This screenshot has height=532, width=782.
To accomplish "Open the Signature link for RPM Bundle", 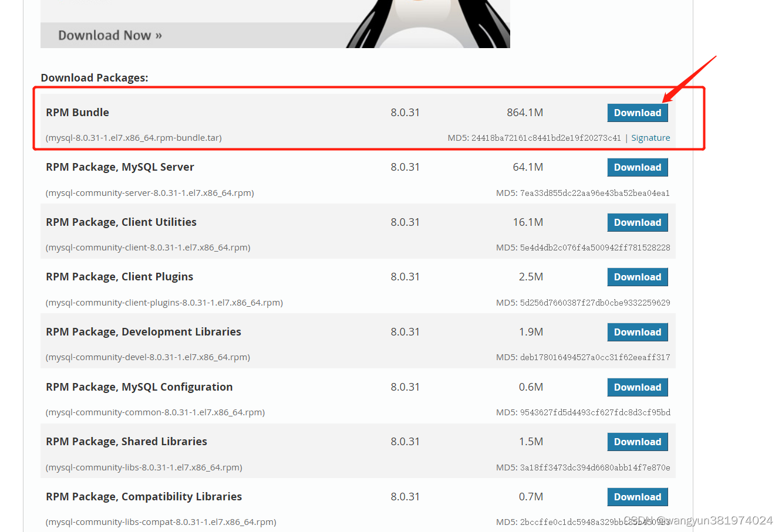I will click(x=650, y=138).
